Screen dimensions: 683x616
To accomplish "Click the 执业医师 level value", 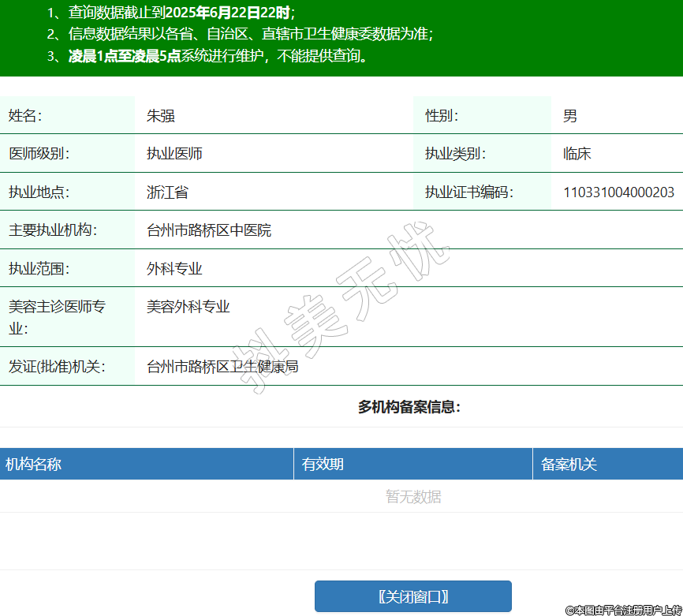I will coord(174,154).
